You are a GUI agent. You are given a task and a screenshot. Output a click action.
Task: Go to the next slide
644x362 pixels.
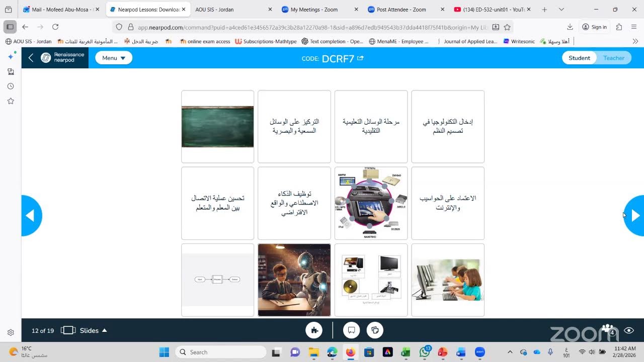[634, 216]
